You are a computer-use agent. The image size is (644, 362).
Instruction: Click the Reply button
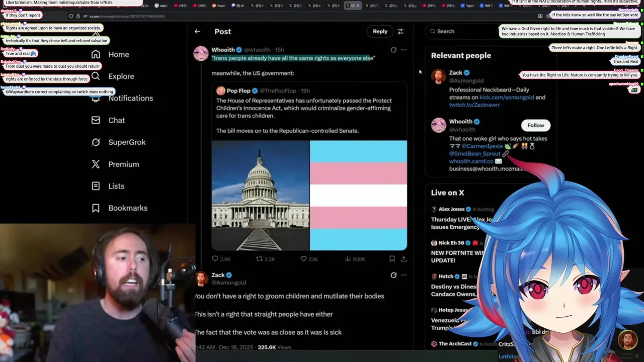(x=380, y=31)
